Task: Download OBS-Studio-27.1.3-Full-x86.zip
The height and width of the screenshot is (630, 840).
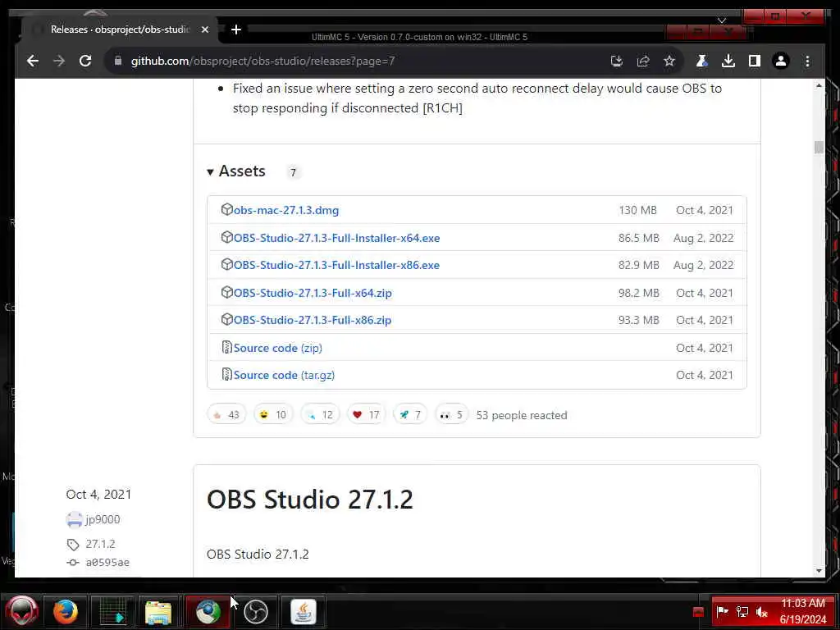Action: 313,320
